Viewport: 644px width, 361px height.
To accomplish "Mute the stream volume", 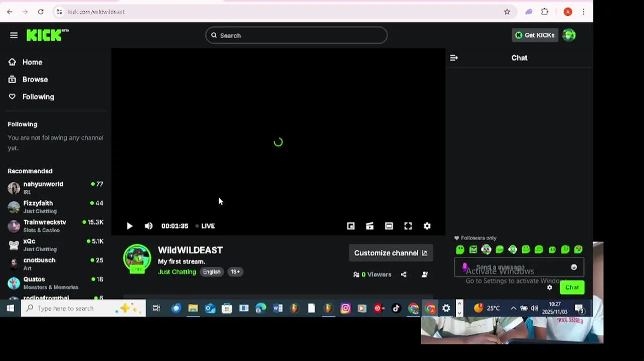I will pyautogui.click(x=148, y=226).
